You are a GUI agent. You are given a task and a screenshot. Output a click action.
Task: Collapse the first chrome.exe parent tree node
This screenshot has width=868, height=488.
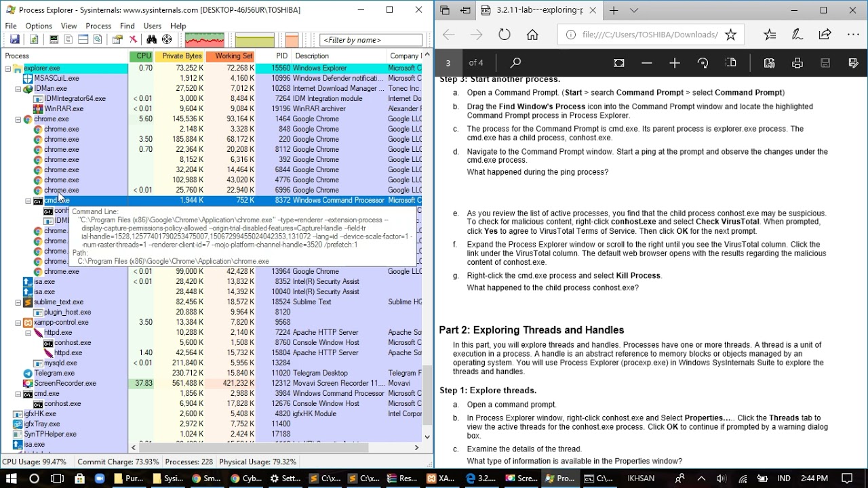pyautogui.click(x=18, y=119)
